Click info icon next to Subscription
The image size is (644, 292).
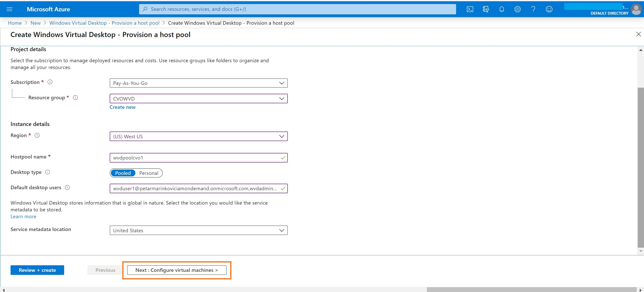pos(50,82)
